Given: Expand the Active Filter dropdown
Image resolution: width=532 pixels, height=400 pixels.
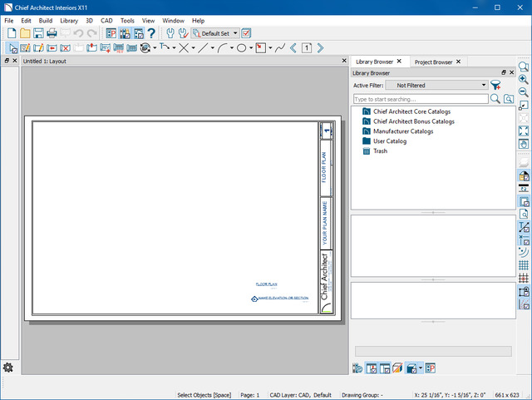Looking at the screenshot, I should 484,85.
